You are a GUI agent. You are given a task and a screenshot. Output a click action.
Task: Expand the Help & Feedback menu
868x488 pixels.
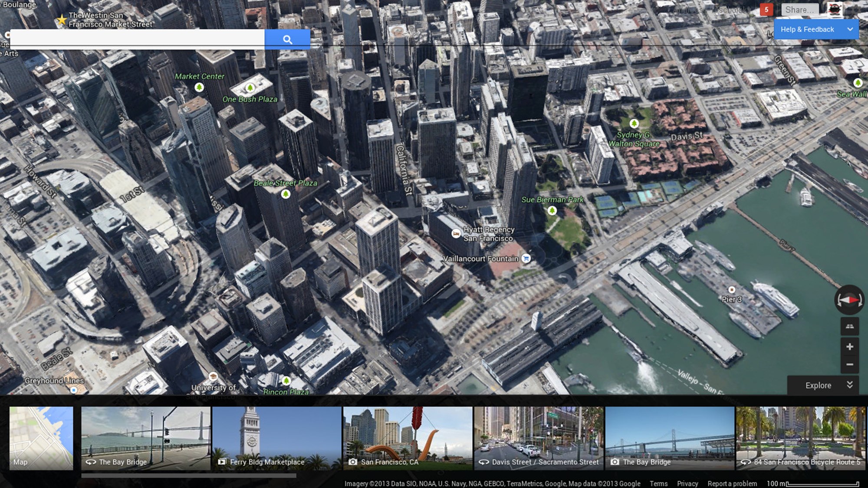click(851, 29)
